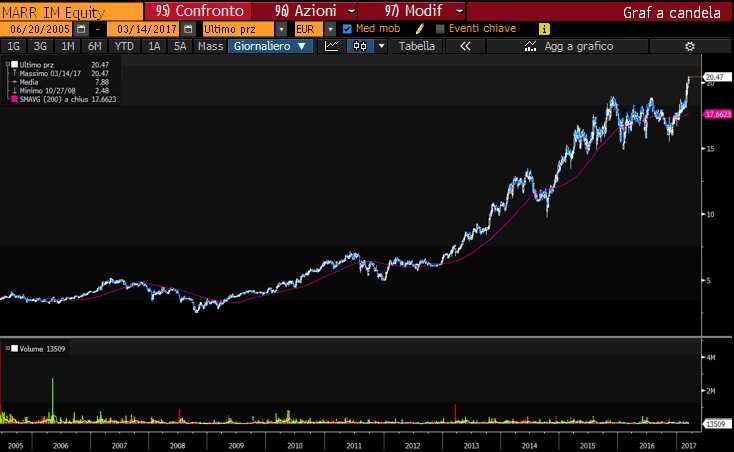The image size is (734, 452).
Task: Collapse panel with double chevron icon
Action: (x=465, y=46)
